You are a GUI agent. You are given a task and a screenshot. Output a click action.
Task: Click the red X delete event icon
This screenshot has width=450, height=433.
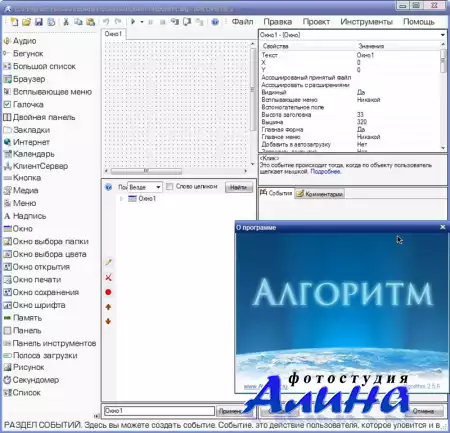tap(108, 277)
